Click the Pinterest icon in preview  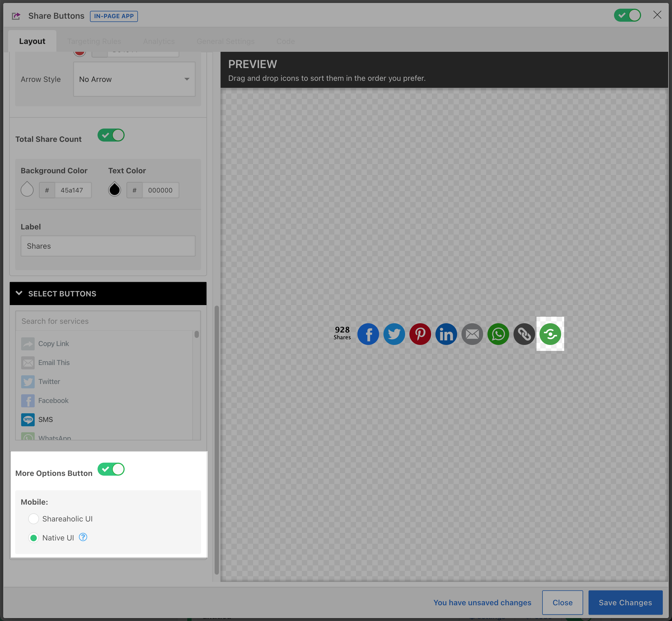click(x=420, y=334)
